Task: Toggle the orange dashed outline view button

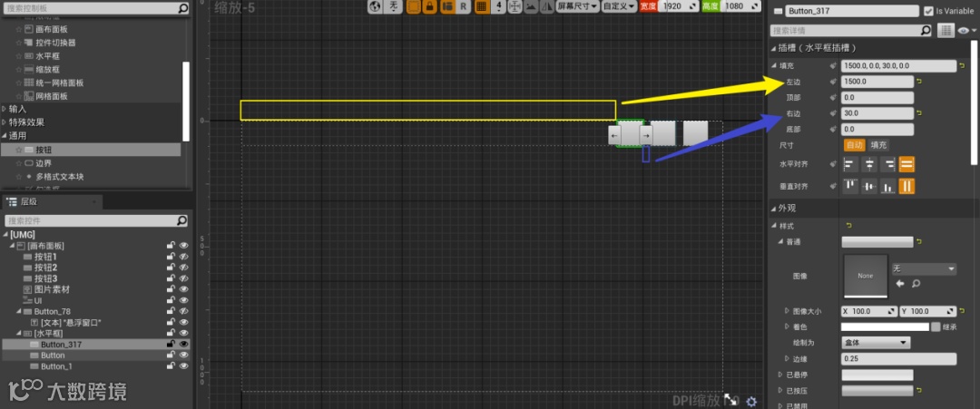Action: (413, 6)
